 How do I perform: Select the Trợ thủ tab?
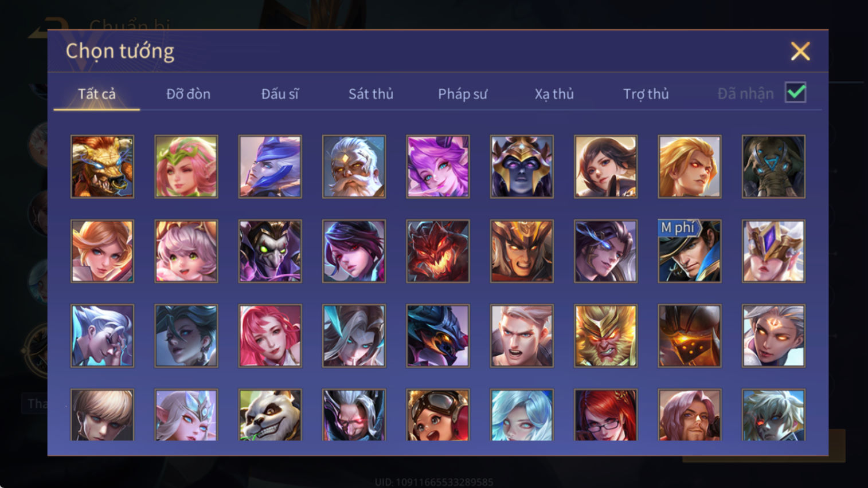[x=646, y=94]
